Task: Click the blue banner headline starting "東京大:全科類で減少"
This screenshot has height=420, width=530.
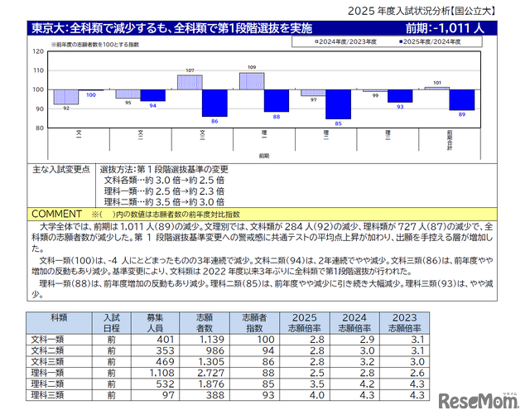Action: tap(171, 28)
